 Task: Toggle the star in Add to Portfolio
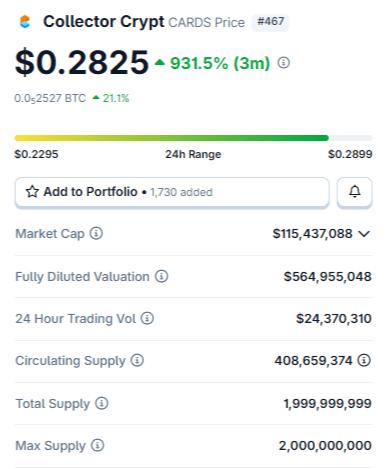[x=32, y=192]
